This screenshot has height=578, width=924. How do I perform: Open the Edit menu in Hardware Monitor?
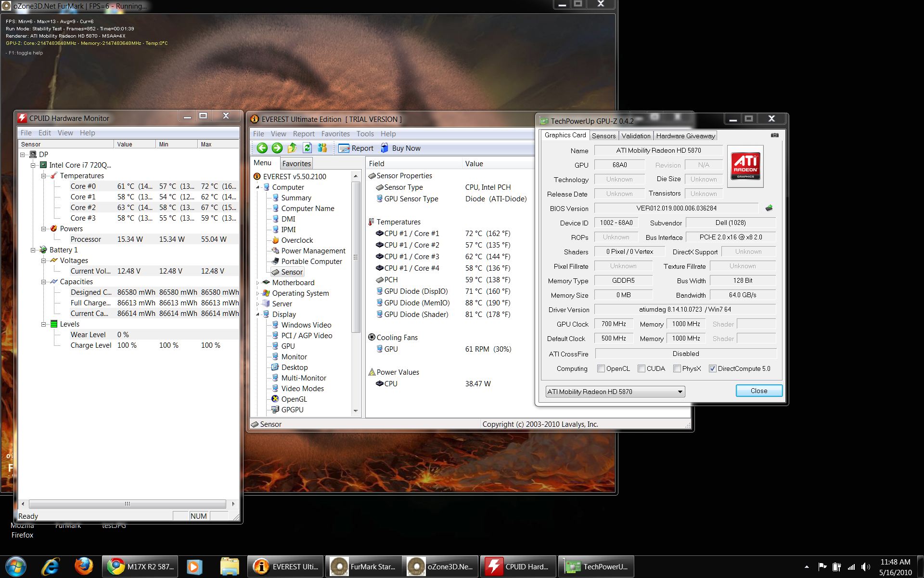(x=44, y=133)
